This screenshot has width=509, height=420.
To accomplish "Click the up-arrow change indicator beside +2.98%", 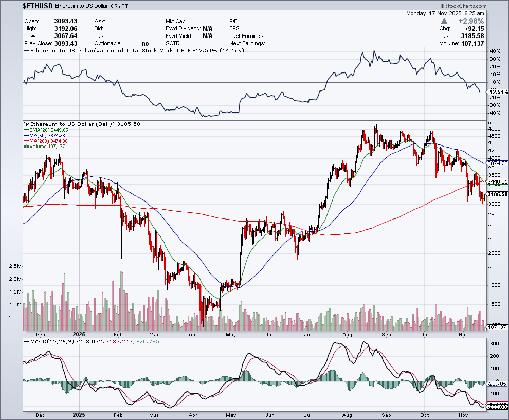I will (444, 21).
